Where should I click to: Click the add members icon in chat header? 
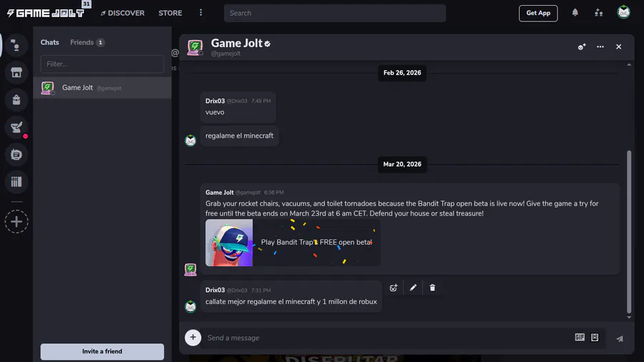(582, 47)
